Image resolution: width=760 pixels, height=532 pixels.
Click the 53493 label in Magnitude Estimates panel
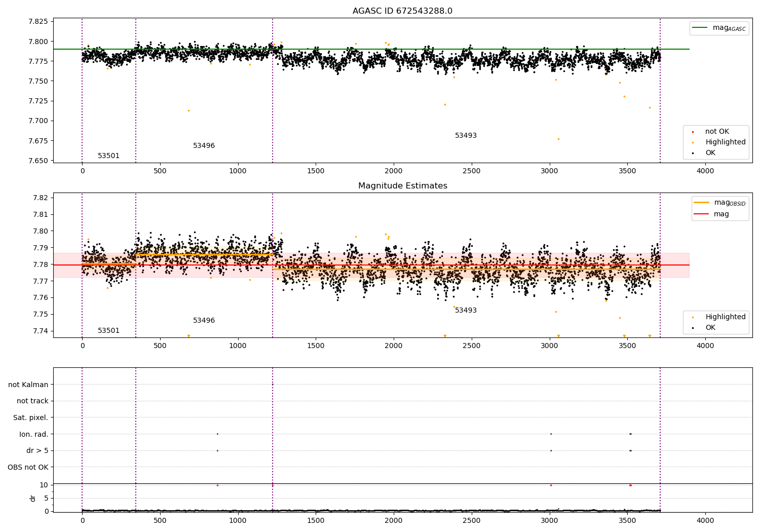tap(466, 311)
